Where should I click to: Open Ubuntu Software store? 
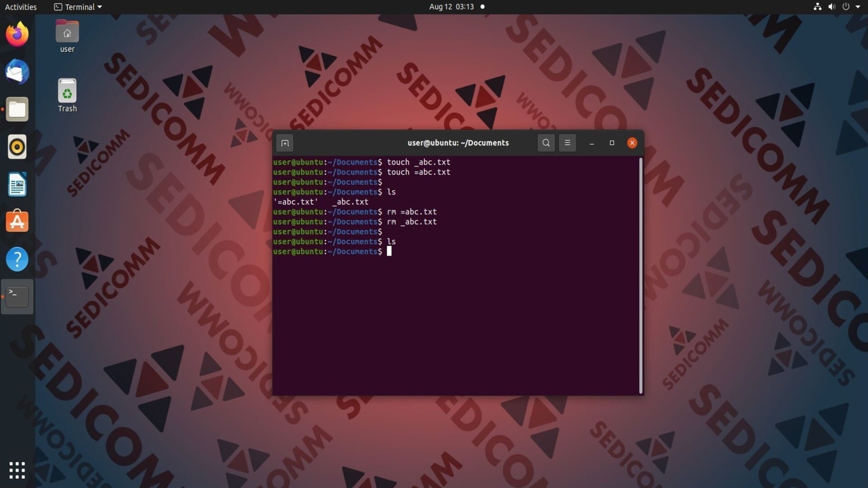pyautogui.click(x=17, y=221)
